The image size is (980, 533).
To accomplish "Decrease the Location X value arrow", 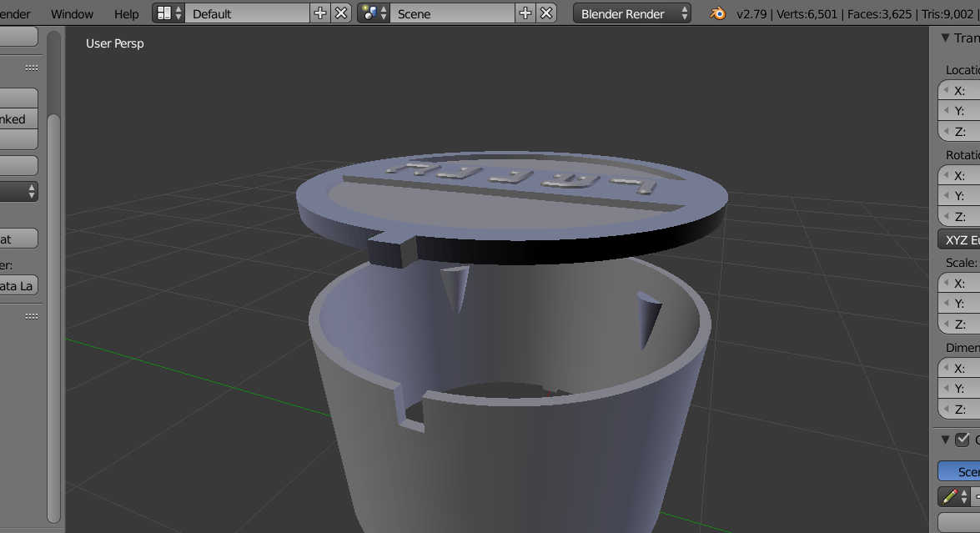I will 946,91.
